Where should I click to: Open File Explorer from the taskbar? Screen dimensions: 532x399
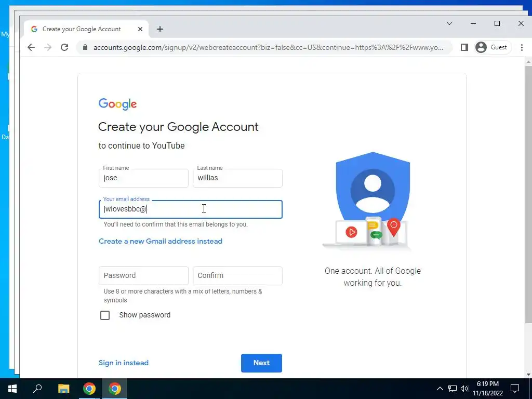63,389
